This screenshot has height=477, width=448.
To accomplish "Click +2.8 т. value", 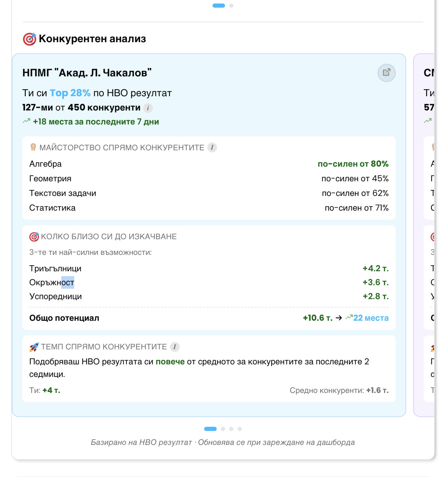I will pos(376,296).
